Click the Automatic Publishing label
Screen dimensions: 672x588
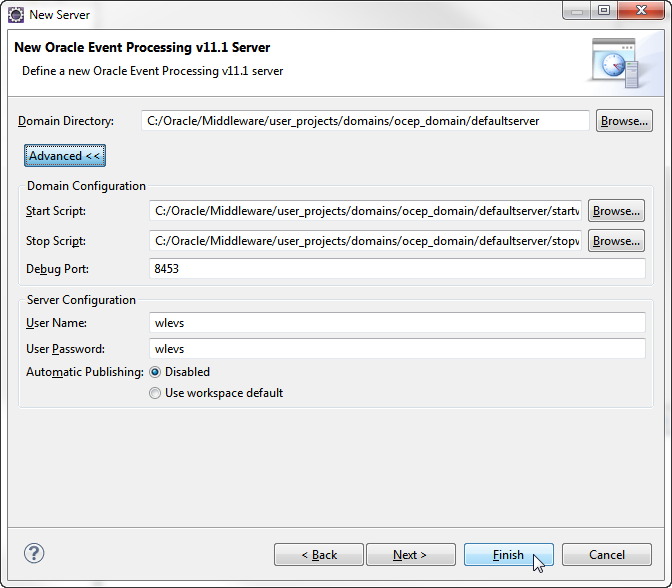coord(85,372)
